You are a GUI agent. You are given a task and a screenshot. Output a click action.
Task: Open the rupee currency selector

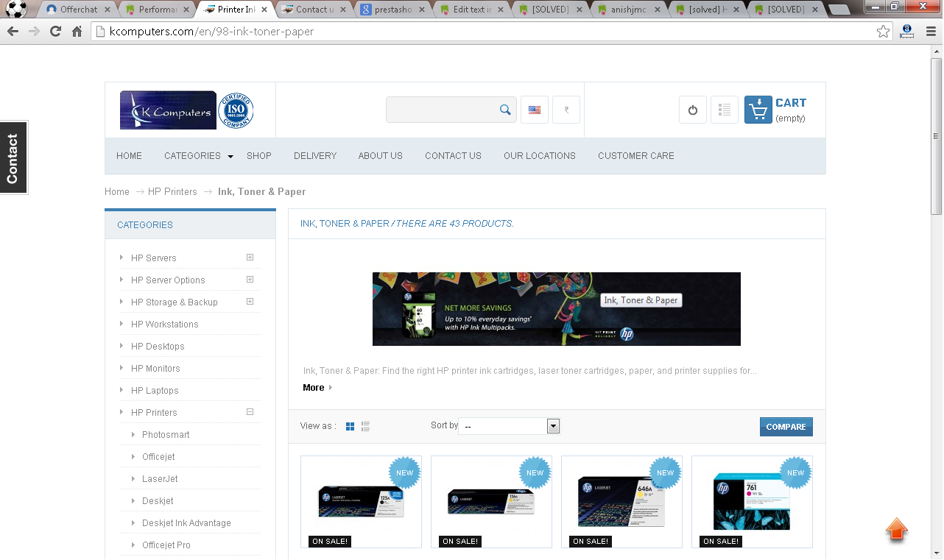[x=566, y=110]
